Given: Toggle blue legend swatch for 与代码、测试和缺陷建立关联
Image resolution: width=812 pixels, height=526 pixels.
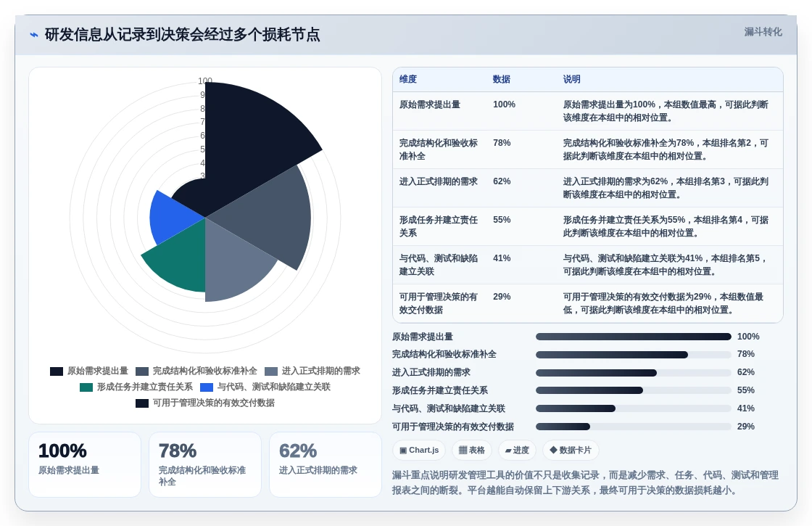Looking at the screenshot, I should 207,387.
